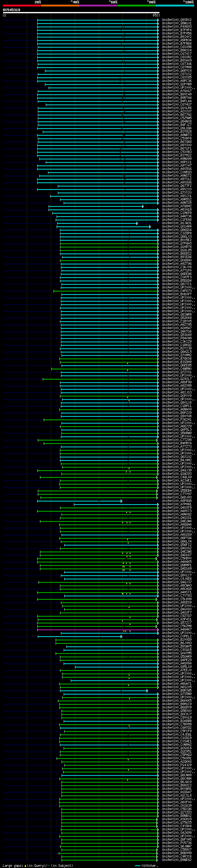Click label UniRef100_A7QQG7
Viewport: 197px width, 868px height.
pyautogui.click(x=177, y=91)
